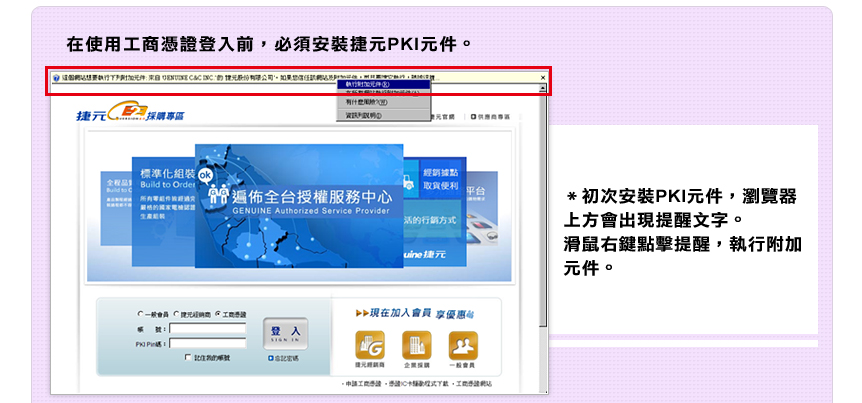Open the 供應商專區 link
Viewport: 862px width, 403px height.
coord(490,117)
